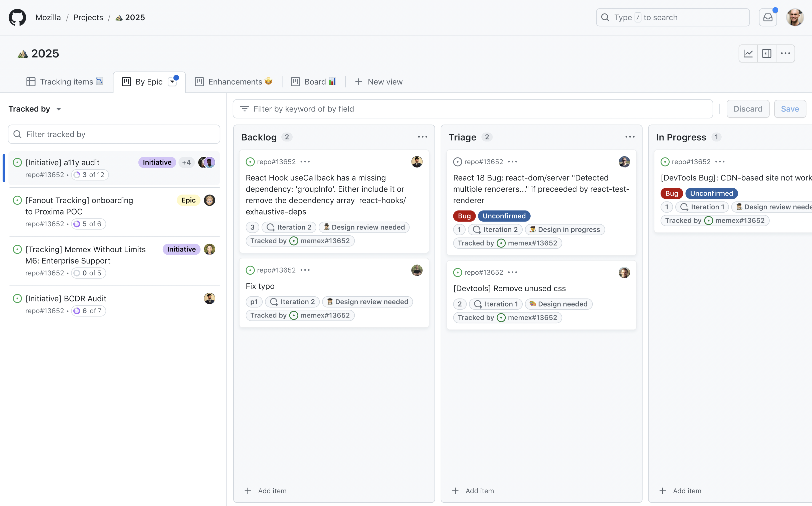This screenshot has width=812, height=506.
Task: Click the Bug label on React 18 card
Action: (464, 216)
